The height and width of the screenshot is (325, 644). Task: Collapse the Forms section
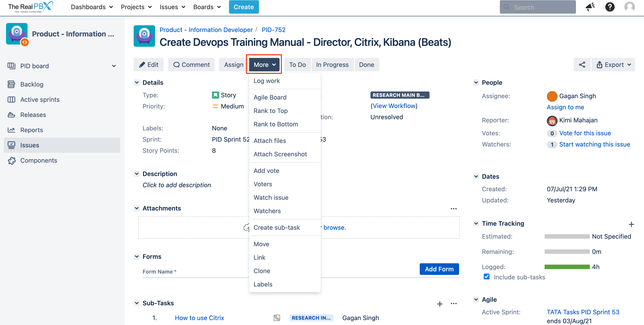pyautogui.click(x=137, y=257)
